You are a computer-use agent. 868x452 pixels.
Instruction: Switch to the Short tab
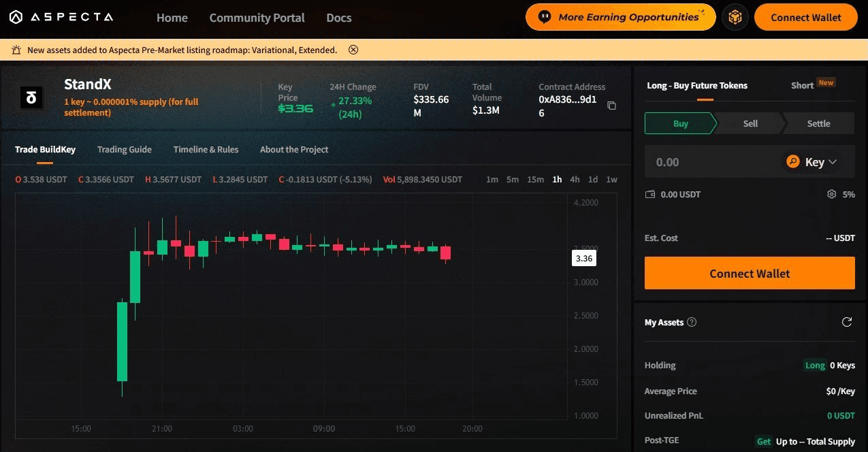point(802,85)
